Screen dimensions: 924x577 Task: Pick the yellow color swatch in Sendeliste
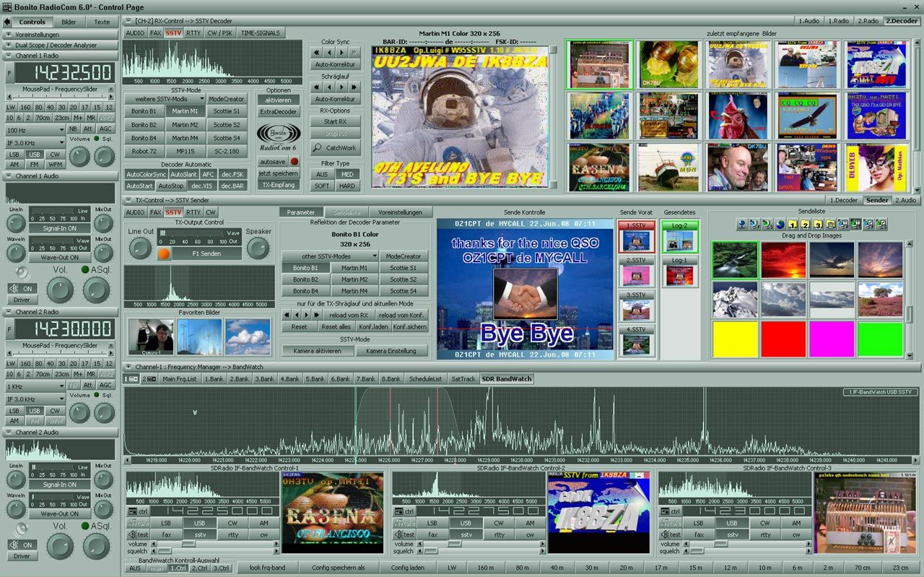pyautogui.click(x=735, y=339)
